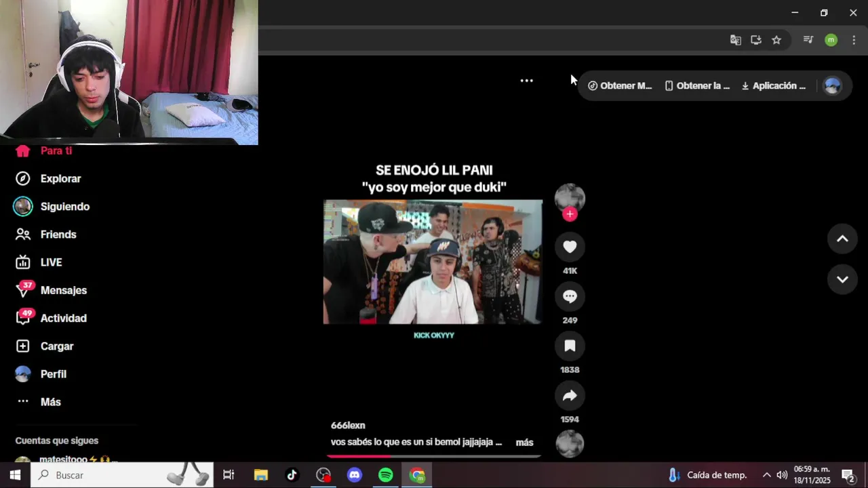
Task: Open the 666lexn username link
Action: (x=348, y=426)
